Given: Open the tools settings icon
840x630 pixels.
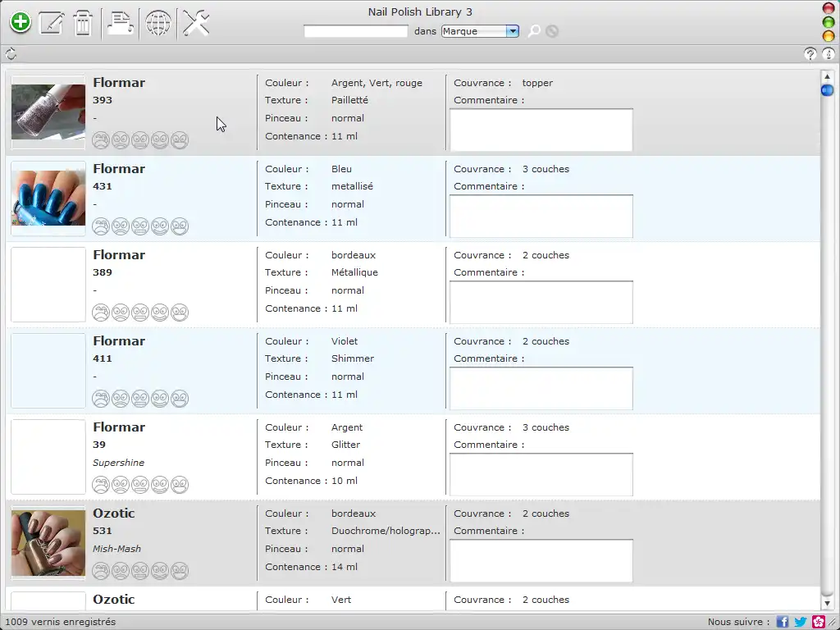Looking at the screenshot, I should [196, 23].
